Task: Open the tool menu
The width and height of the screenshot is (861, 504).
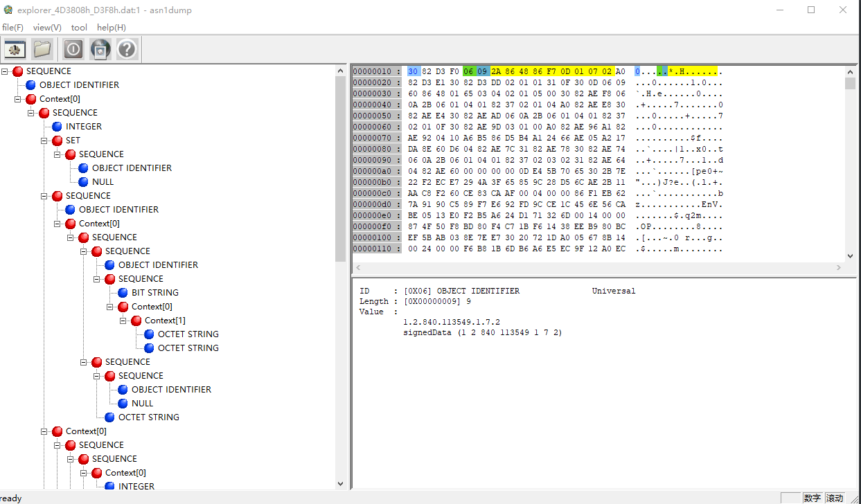Action: [x=79, y=28]
